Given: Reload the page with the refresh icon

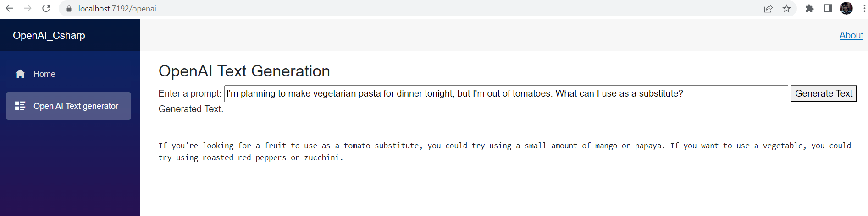Looking at the screenshot, I should (x=46, y=8).
